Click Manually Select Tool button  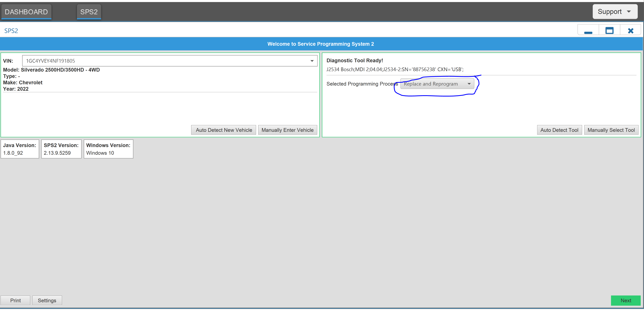(611, 130)
